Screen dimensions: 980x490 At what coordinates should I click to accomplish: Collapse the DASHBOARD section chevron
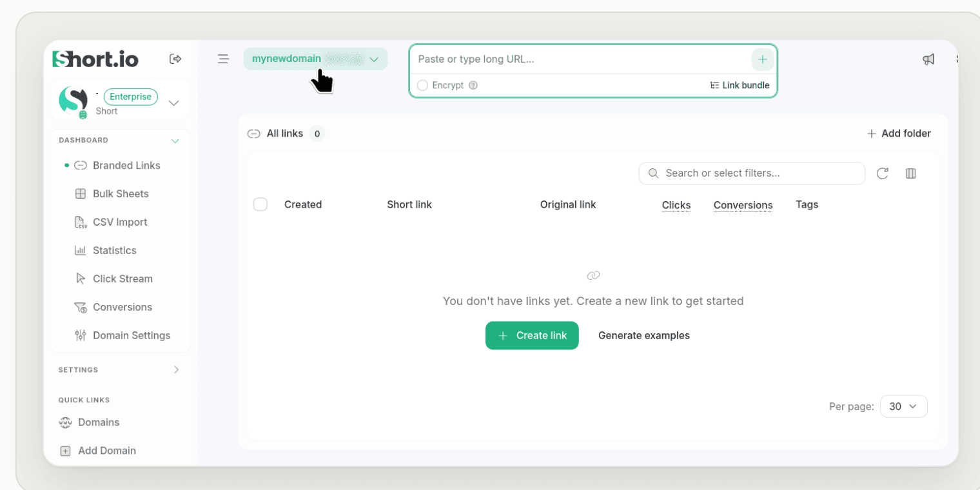(x=175, y=141)
